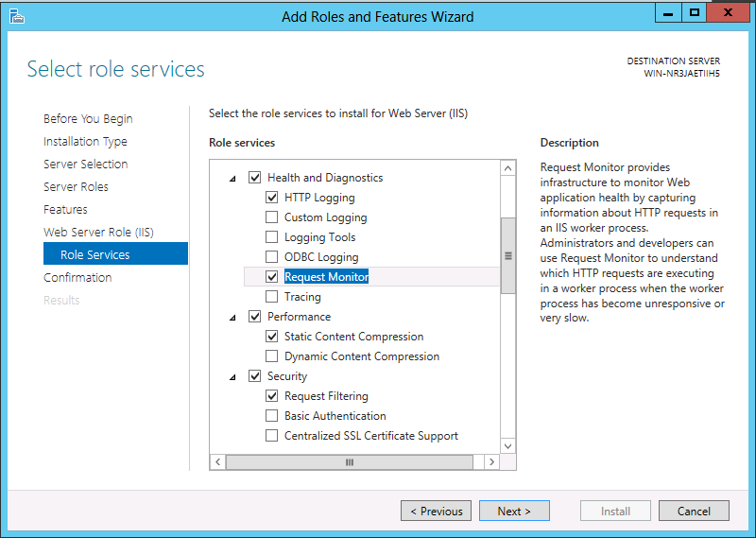Click the horizontal scrollbar left arrow
The image size is (756, 538).
(218, 461)
